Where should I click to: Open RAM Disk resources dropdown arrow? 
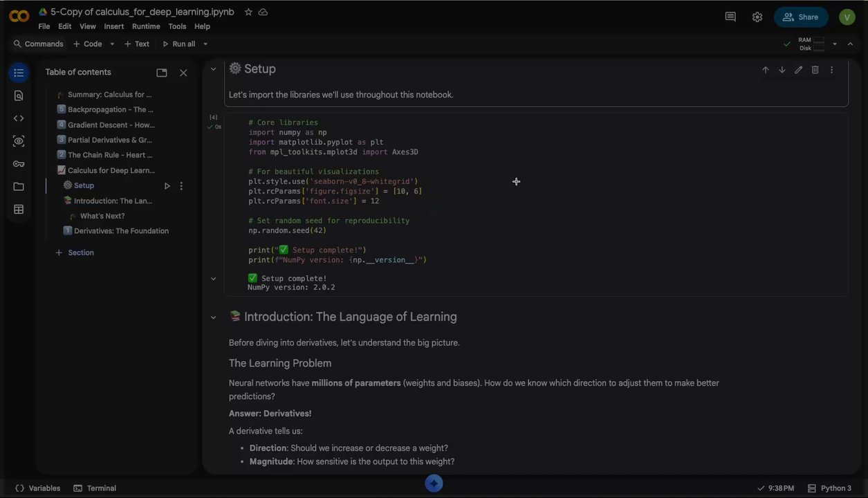click(835, 44)
